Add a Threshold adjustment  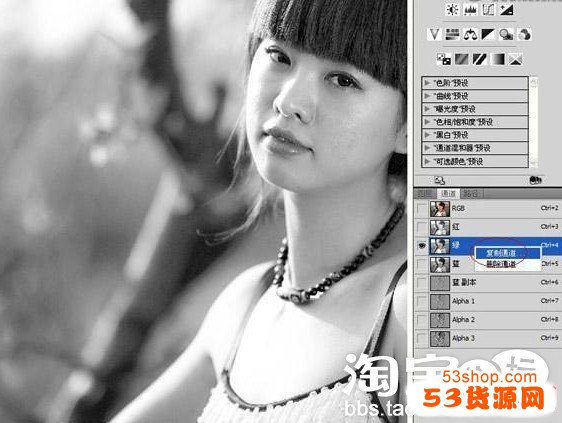click(x=479, y=59)
